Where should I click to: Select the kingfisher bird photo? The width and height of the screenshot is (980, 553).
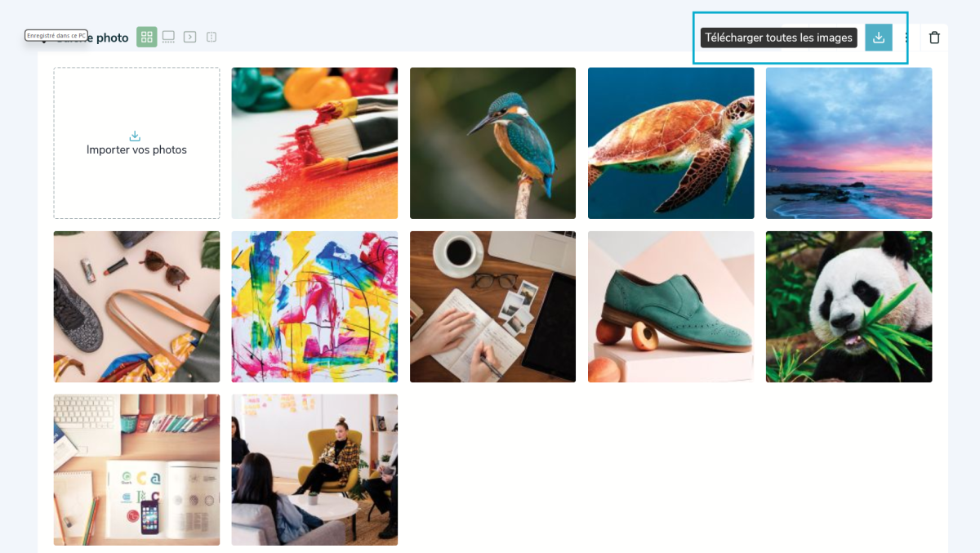tap(492, 143)
